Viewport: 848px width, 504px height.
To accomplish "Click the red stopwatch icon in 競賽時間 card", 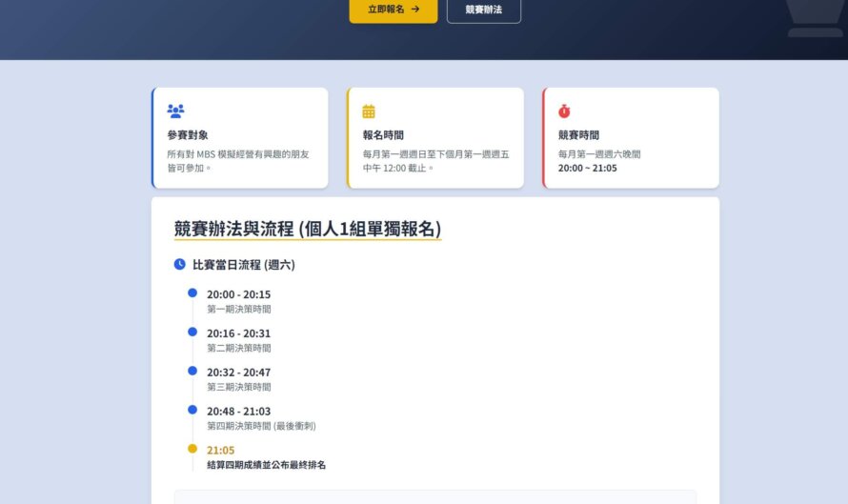I will tap(564, 111).
